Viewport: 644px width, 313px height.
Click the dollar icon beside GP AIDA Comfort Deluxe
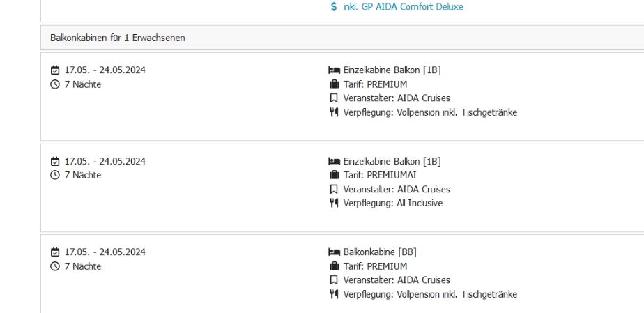tap(334, 7)
